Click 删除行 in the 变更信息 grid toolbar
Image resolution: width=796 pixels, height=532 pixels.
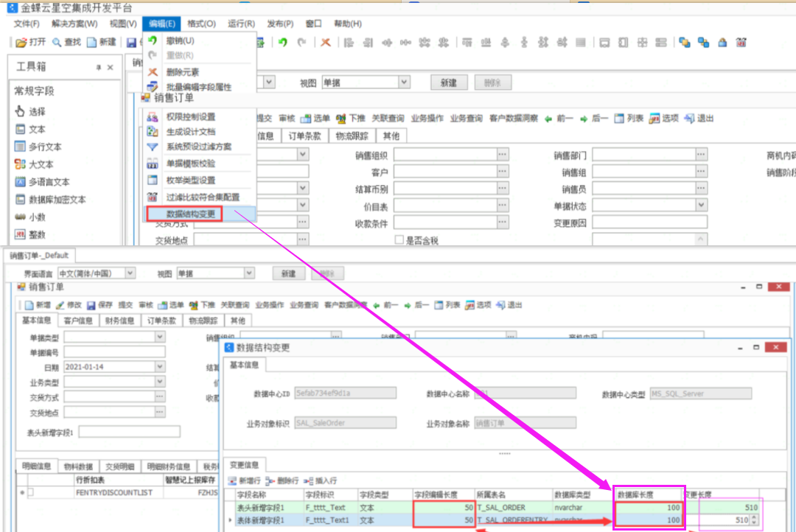[x=282, y=480]
